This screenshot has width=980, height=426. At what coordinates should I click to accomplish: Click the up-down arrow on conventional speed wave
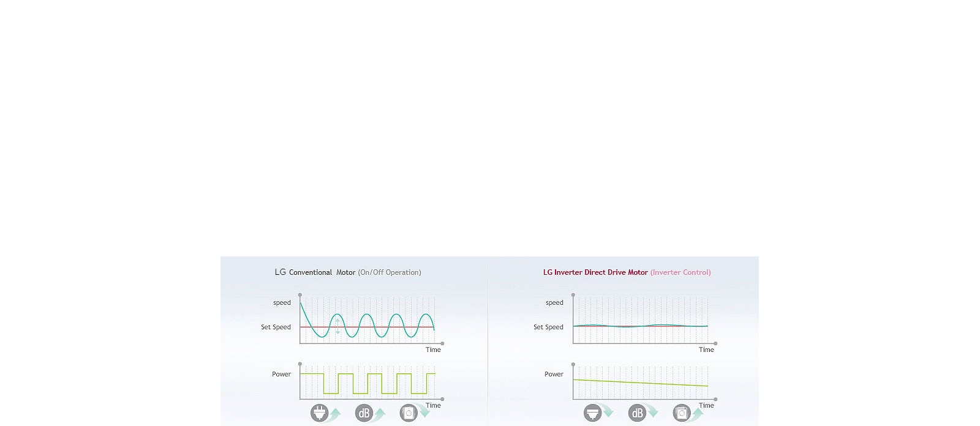click(337, 326)
